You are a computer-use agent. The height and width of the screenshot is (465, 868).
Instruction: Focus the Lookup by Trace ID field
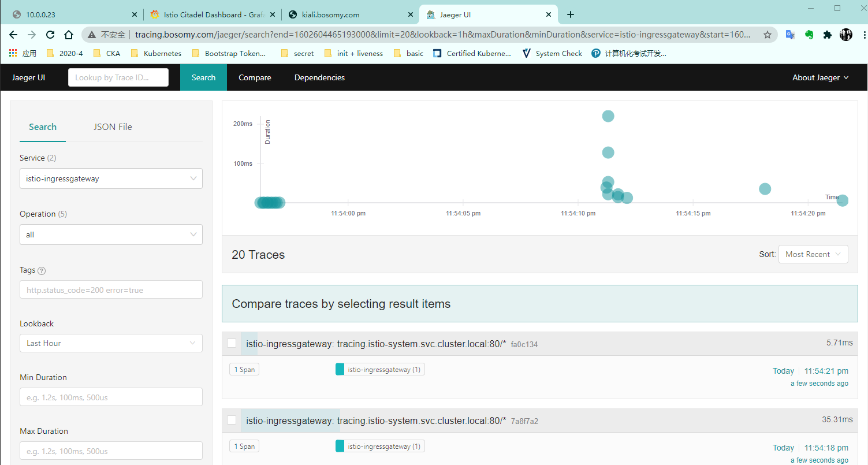tap(118, 77)
